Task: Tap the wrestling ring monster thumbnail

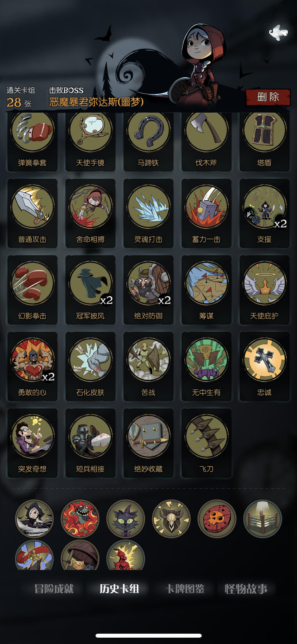Action: [263, 519]
